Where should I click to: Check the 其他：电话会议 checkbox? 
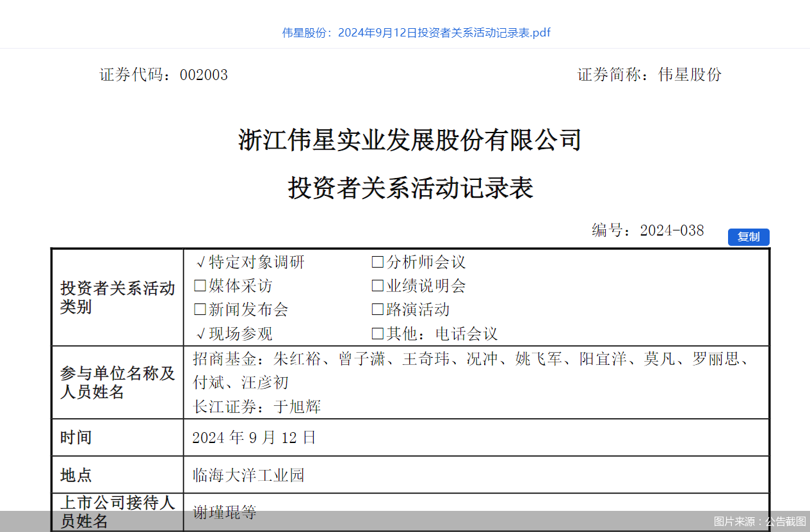click(x=377, y=334)
